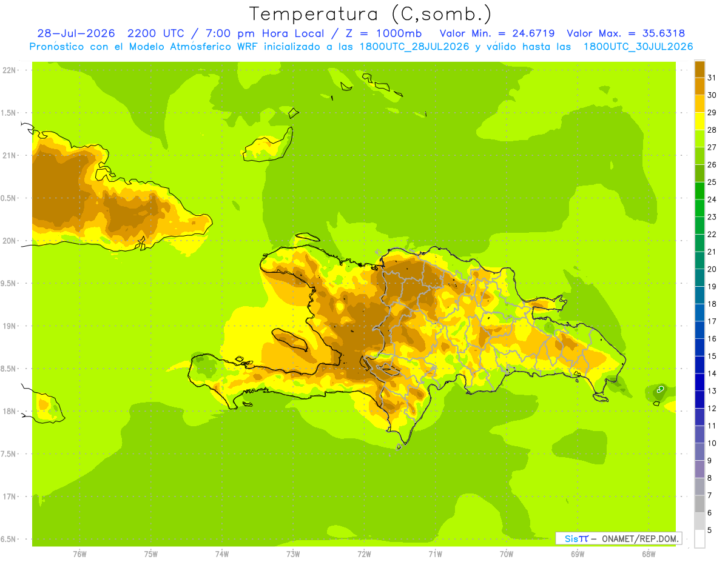Image resolution: width=728 pixels, height=562 pixels.
Task: Click the "72W" longitude label
Action: 364,554
